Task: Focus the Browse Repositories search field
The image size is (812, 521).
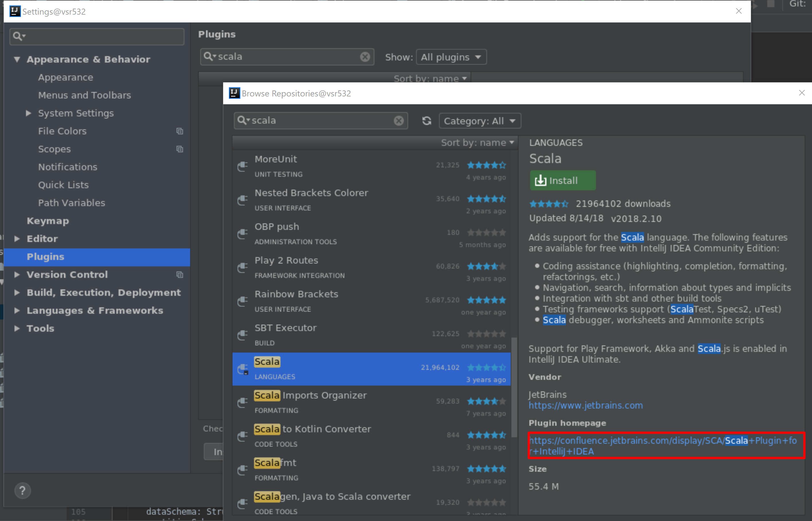Action: [321, 121]
